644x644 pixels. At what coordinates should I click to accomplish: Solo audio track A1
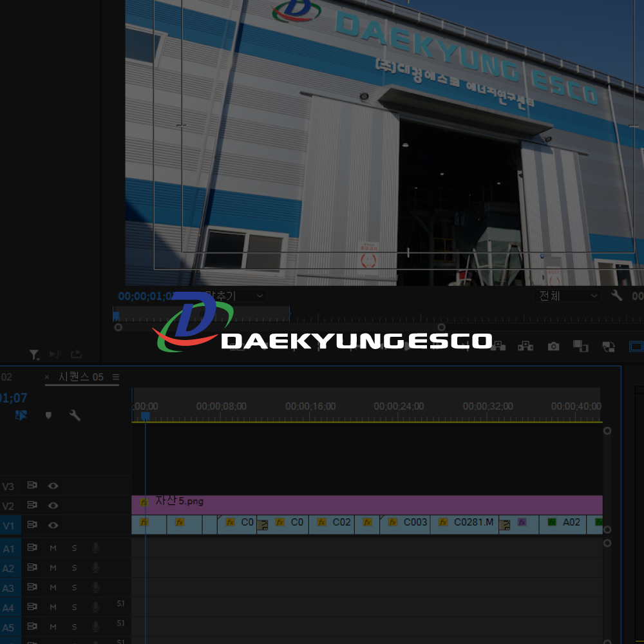[x=74, y=548]
